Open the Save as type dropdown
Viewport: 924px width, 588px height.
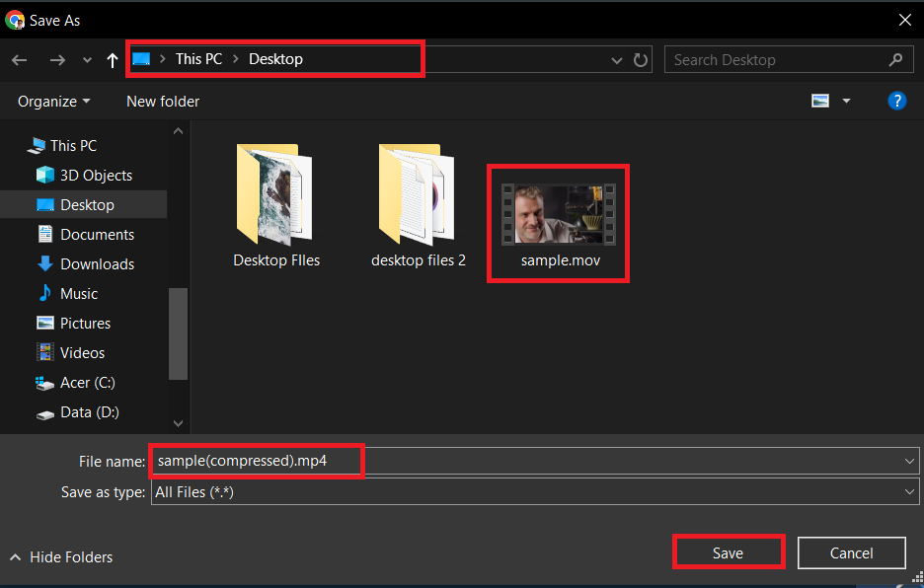(x=910, y=491)
